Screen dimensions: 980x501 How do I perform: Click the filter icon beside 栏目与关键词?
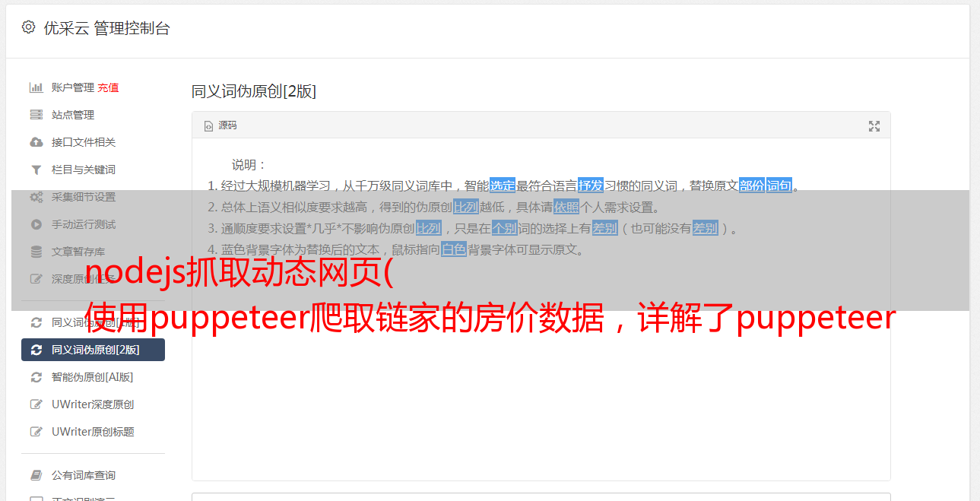pos(36,170)
